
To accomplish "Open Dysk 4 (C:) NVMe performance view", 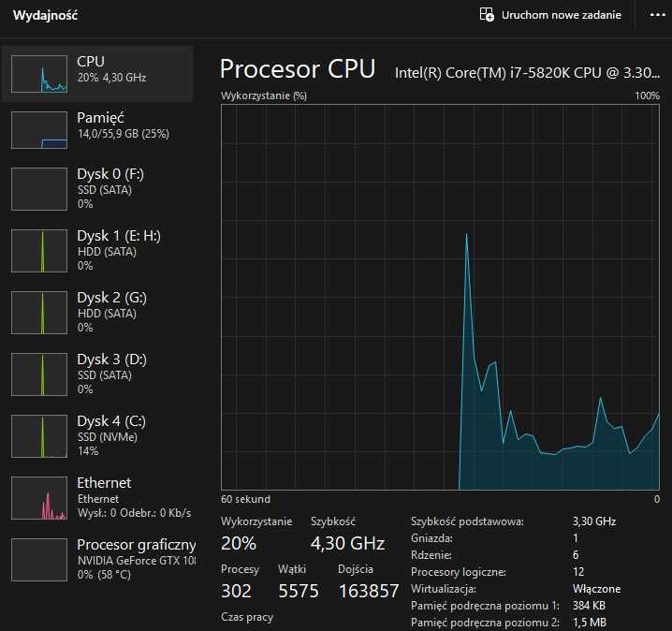I will 111,434.
